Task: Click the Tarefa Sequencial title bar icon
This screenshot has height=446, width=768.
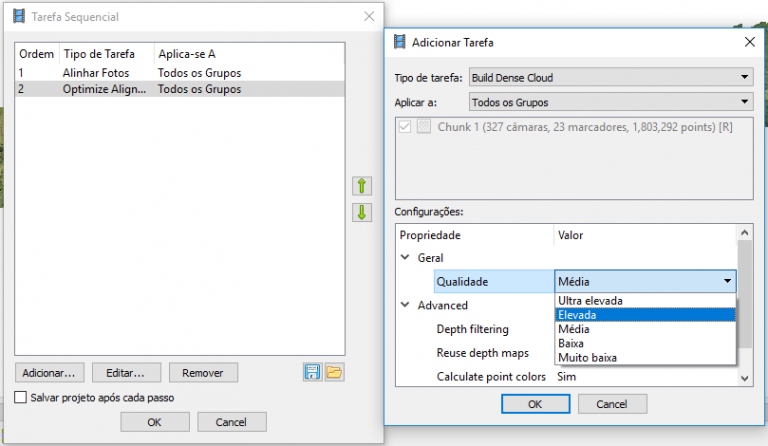Action: [19, 16]
